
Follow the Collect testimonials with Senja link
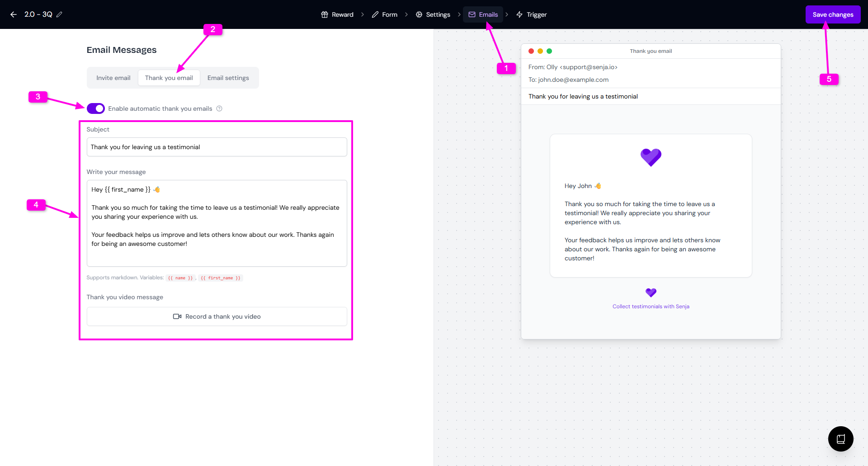pos(651,306)
